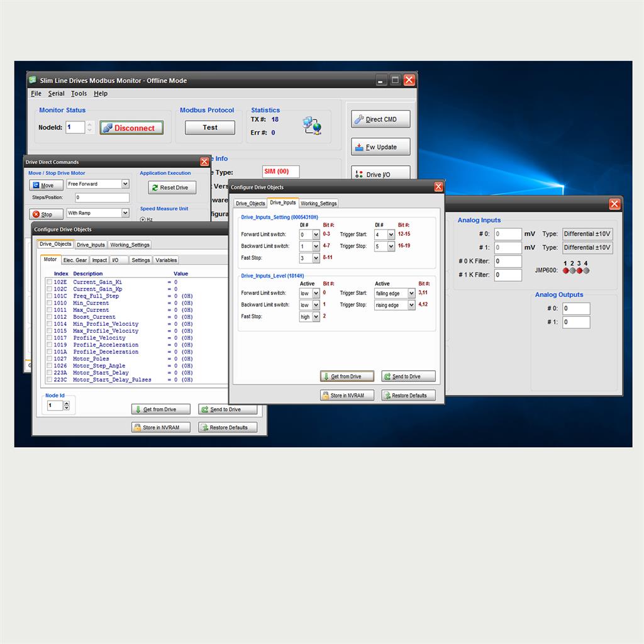Increment Node Id with the up stepper arrow
Viewport: 644px width, 644px height.
(65, 402)
